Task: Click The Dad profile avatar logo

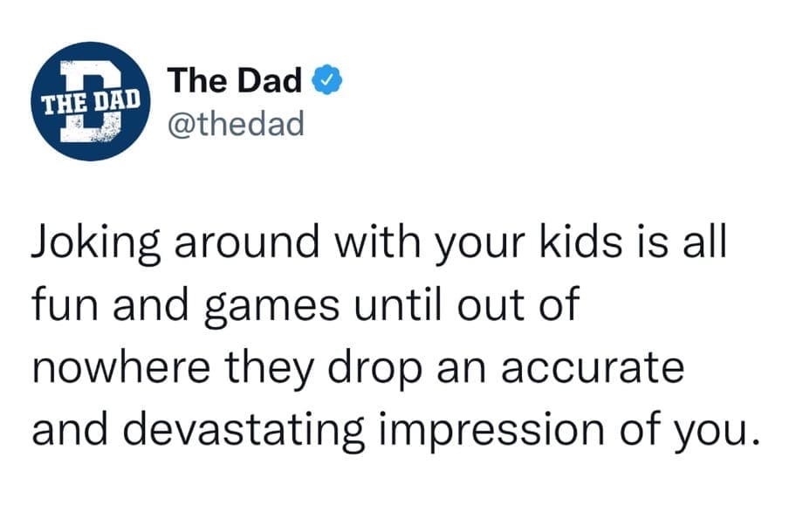Action: pos(93,101)
